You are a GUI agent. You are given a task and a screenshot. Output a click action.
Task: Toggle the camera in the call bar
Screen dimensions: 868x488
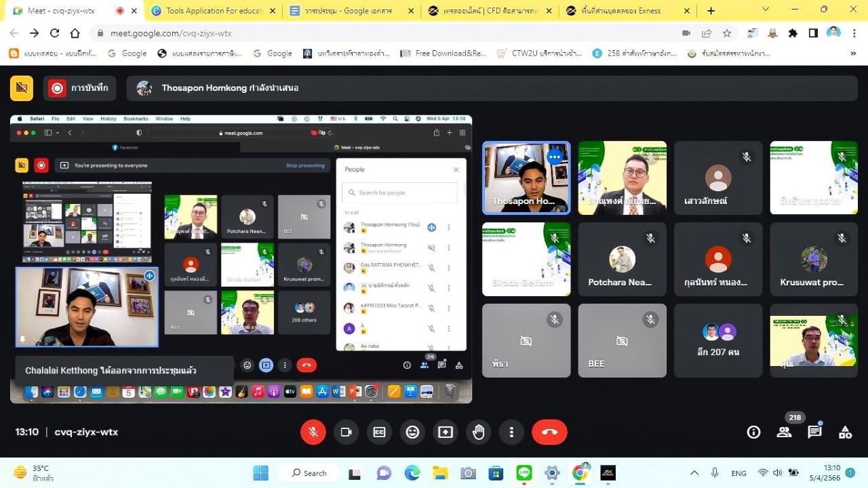pos(346,432)
